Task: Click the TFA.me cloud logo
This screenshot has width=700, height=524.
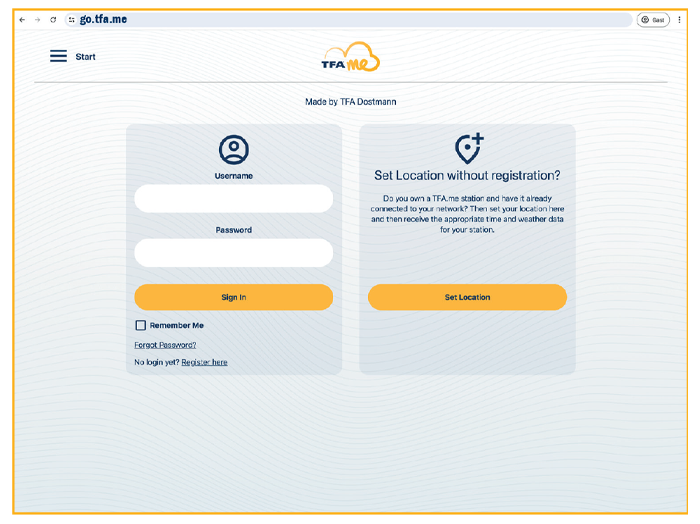Action: (350, 58)
